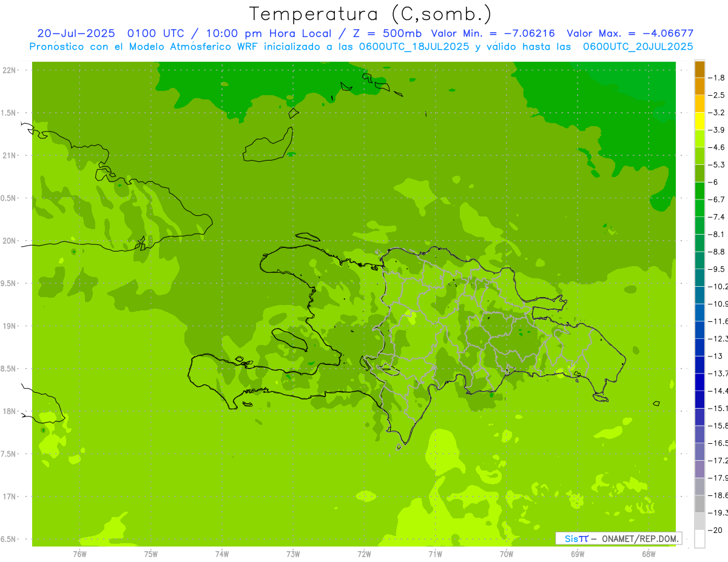Click the "-8.8" legend value
Viewport: 728px width, 562px height.
point(718,252)
